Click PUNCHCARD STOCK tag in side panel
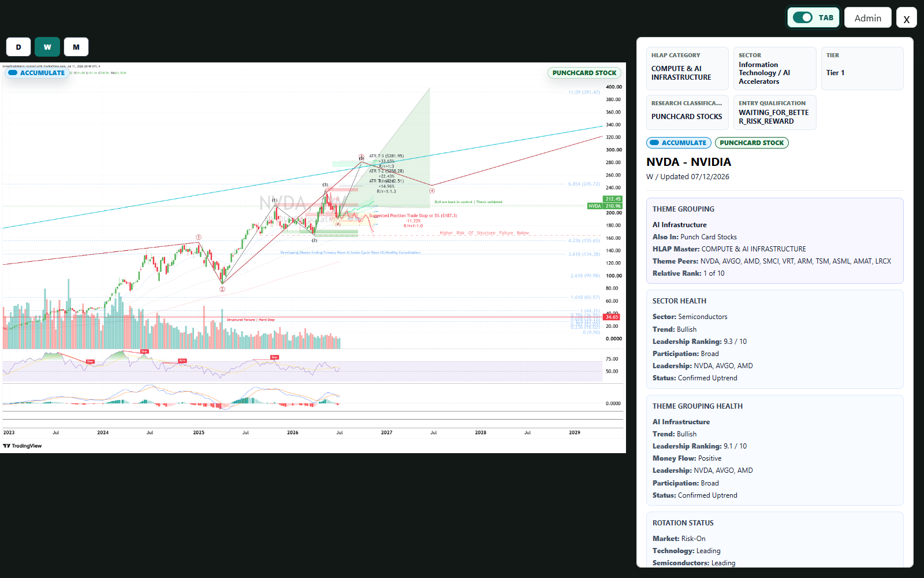924x578 pixels. click(751, 143)
